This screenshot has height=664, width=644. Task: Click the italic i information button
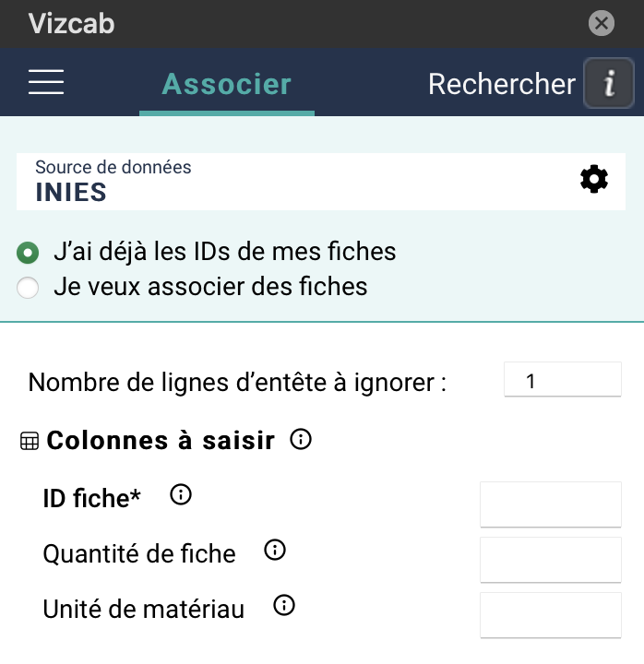tap(609, 85)
